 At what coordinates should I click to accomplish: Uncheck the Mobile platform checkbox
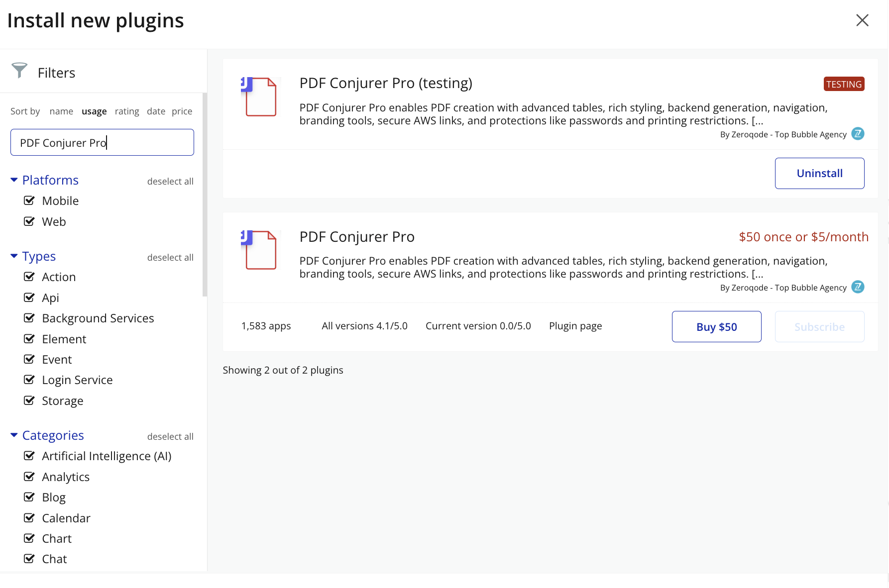(29, 200)
